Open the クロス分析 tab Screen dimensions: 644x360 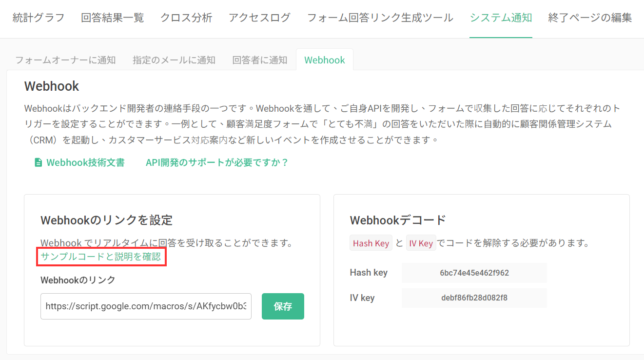[x=186, y=18]
